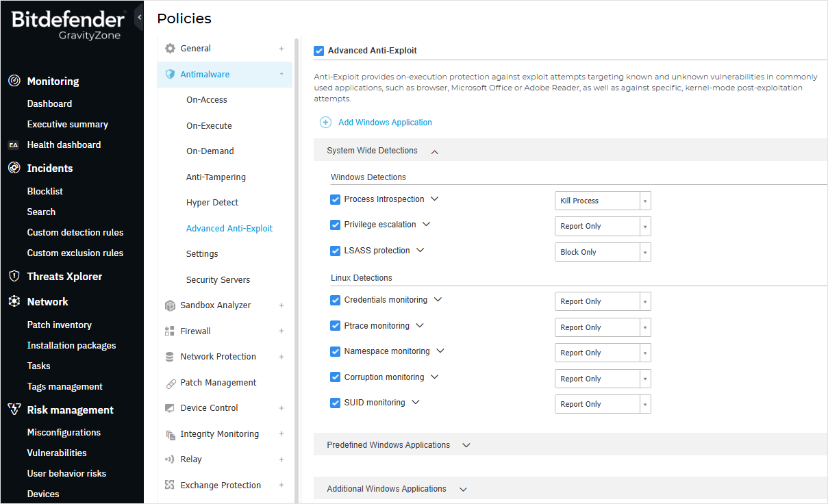828x504 pixels.
Task: Uncheck the Credentials monitoring checkbox
Action: coord(335,300)
